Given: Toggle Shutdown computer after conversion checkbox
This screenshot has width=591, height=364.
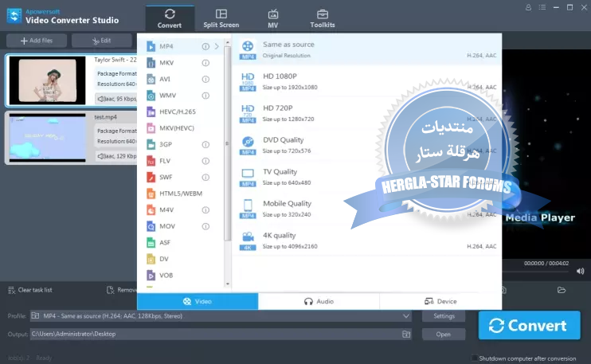Looking at the screenshot, I should 474,358.
